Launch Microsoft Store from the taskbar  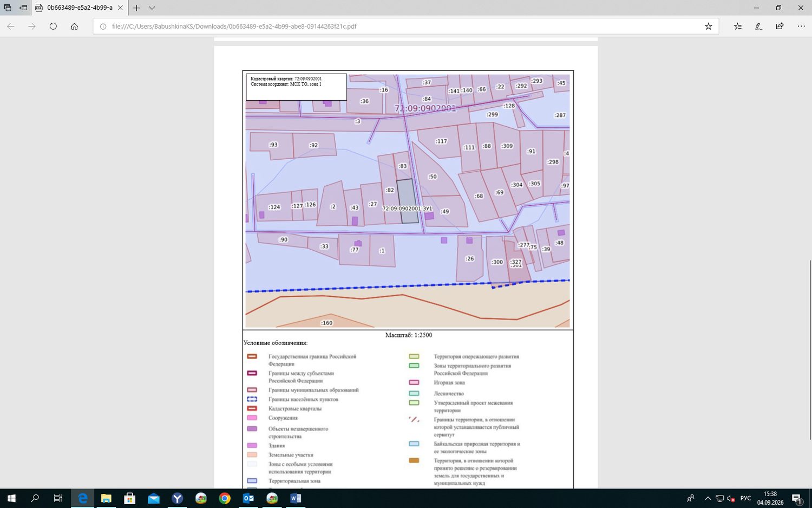(130, 498)
